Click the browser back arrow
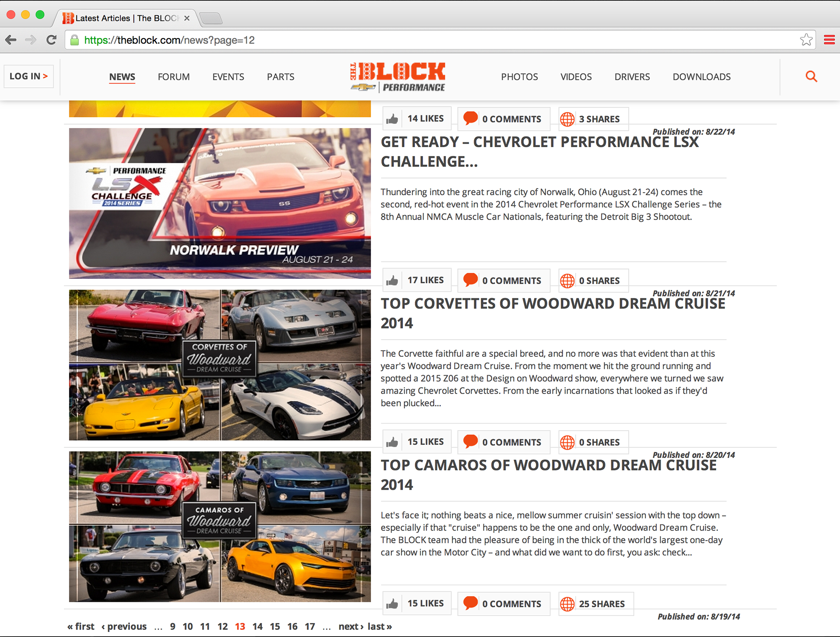 [11, 40]
